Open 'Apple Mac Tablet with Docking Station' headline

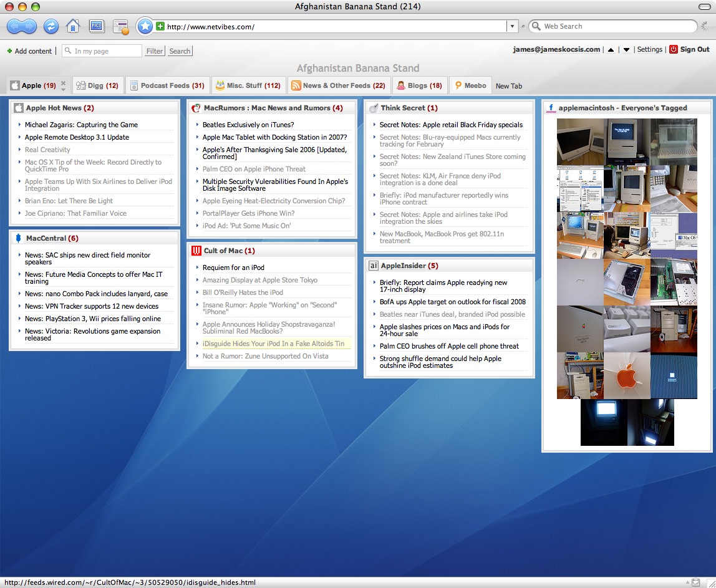point(274,137)
